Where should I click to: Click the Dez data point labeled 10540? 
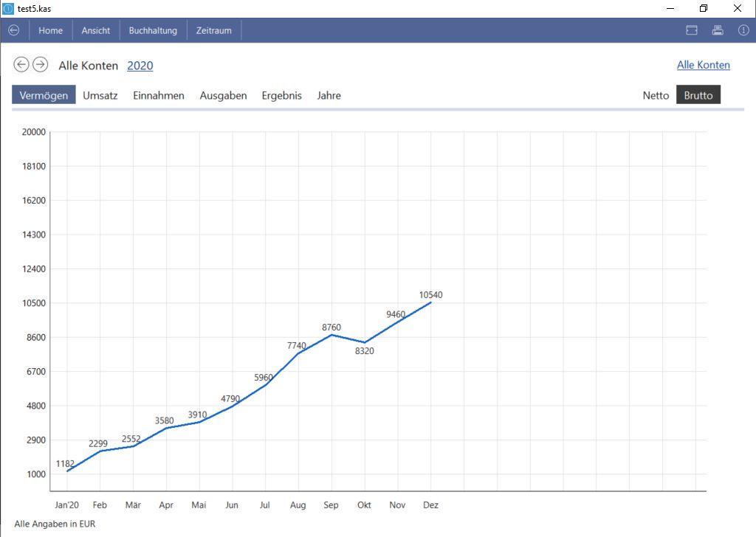click(431, 302)
